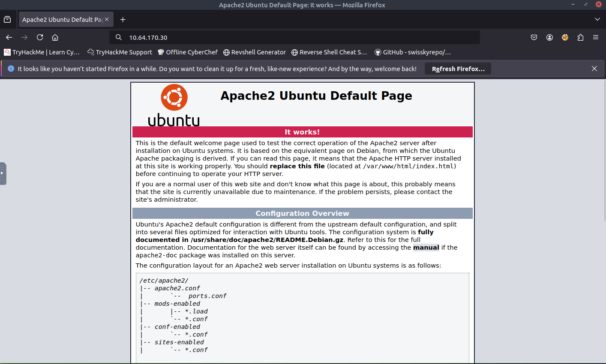The width and height of the screenshot is (606, 364).
Task: Dismiss the Firefox refresh notification bar
Action: coord(594,69)
